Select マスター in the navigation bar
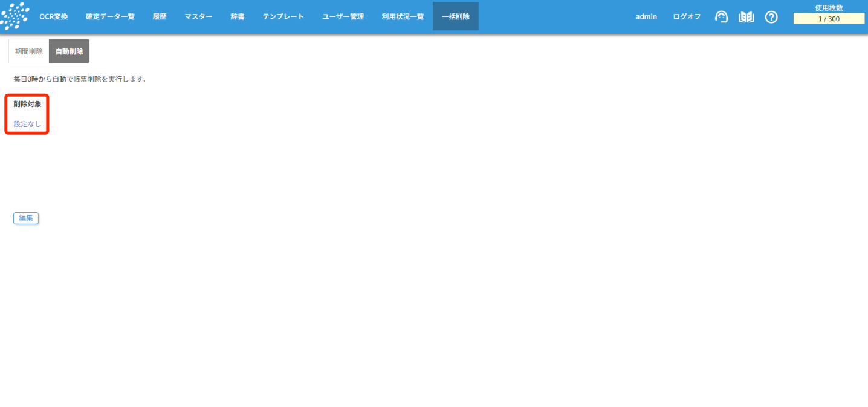Viewport: 868px width, 407px height. tap(198, 16)
